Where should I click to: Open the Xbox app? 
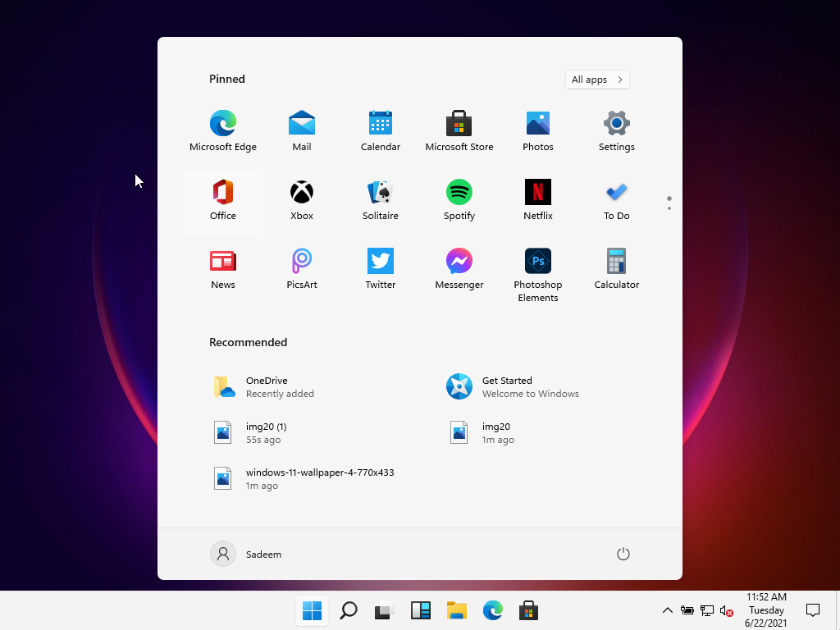(x=302, y=200)
